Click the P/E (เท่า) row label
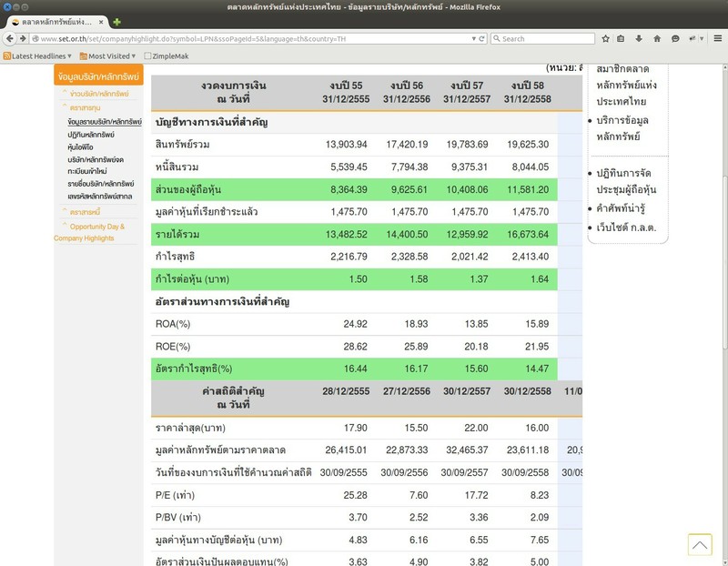The width and height of the screenshot is (728, 566). [x=175, y=495]
